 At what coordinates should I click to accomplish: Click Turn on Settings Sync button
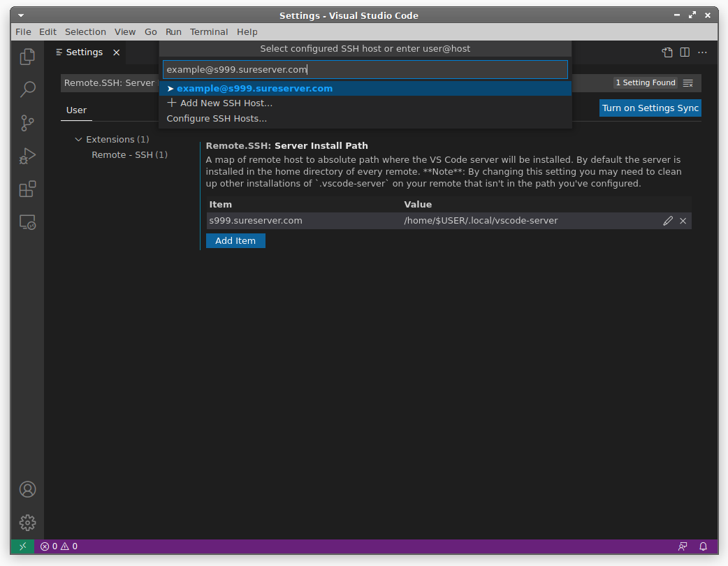650,108
